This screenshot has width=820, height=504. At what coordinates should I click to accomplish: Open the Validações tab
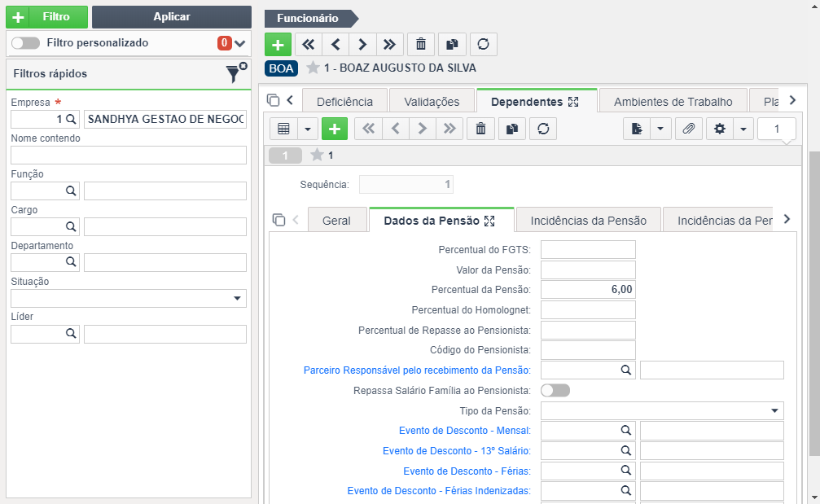pos(432,102)
